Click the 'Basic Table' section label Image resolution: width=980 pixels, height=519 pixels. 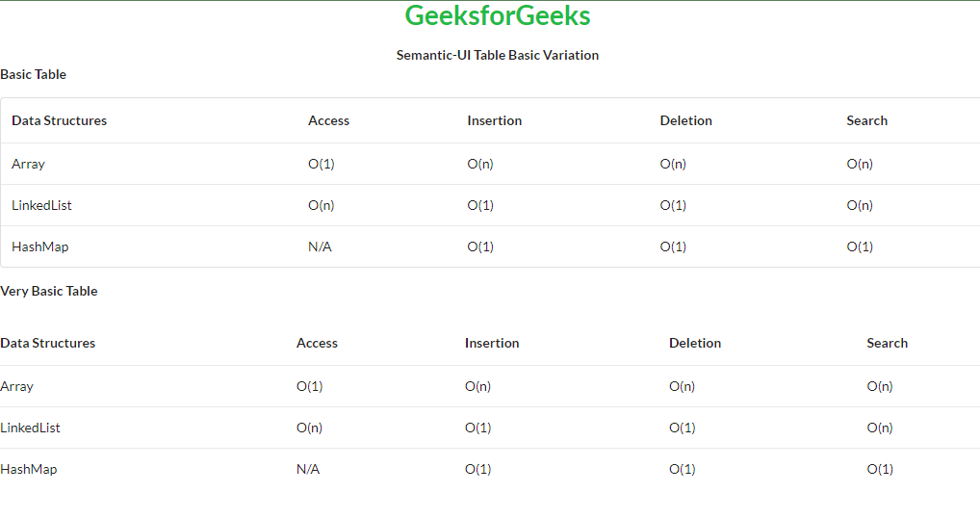click(x=34, y=74)
